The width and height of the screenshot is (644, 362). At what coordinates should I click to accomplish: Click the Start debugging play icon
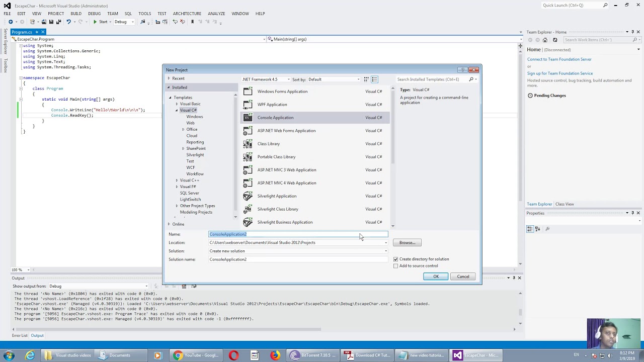coord(95,22)
